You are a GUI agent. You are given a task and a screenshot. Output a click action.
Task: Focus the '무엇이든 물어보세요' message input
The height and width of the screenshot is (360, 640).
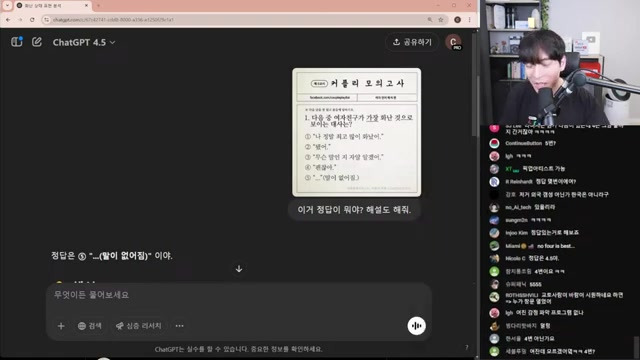click(239, 295)
